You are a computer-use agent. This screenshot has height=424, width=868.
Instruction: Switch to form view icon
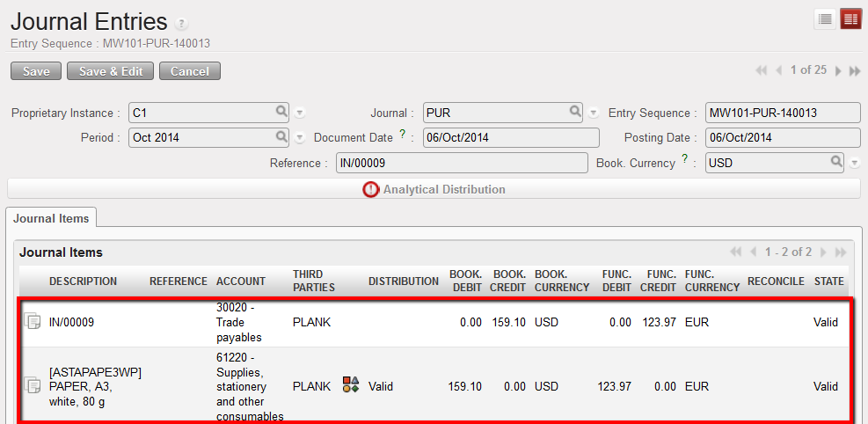(x=850, y=20)
